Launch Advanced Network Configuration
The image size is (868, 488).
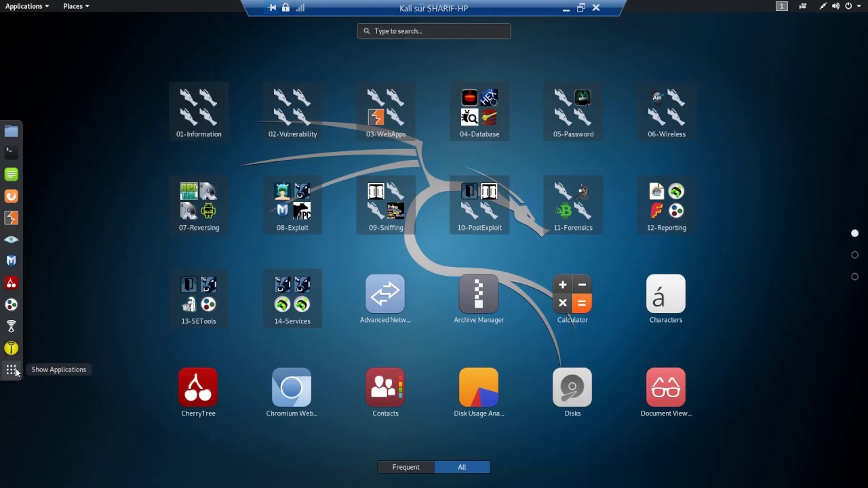click(x=385, y=299)
